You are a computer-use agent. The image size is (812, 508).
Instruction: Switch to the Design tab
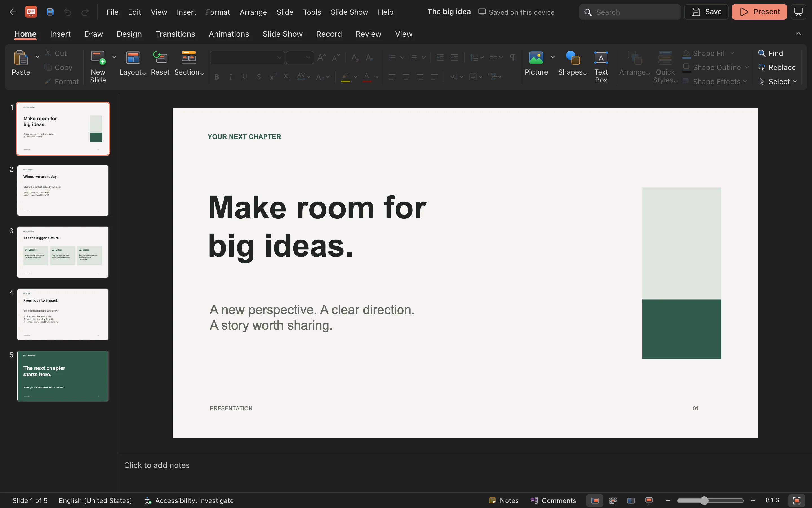coord(129,34)
